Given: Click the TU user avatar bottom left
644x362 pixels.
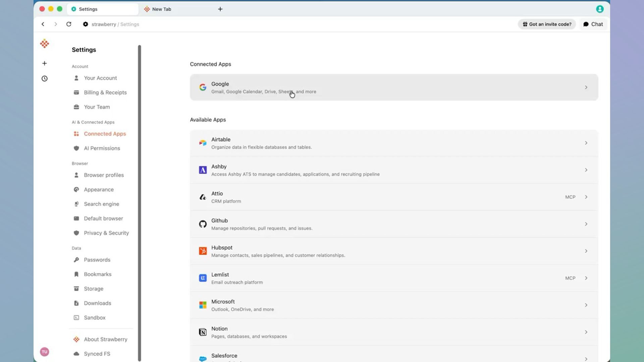Looking at the screenshot, I should pyautogui.click(x=44, y=352).
